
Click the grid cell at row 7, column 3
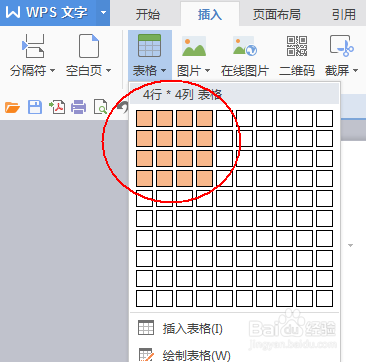tap(184, 238)
